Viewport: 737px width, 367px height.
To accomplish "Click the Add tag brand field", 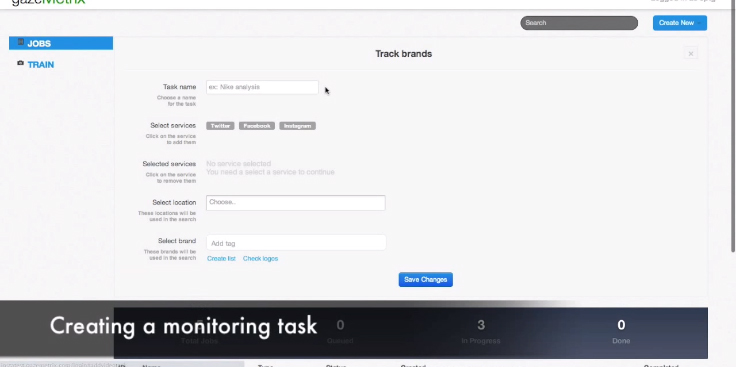I will pos(296,243).
